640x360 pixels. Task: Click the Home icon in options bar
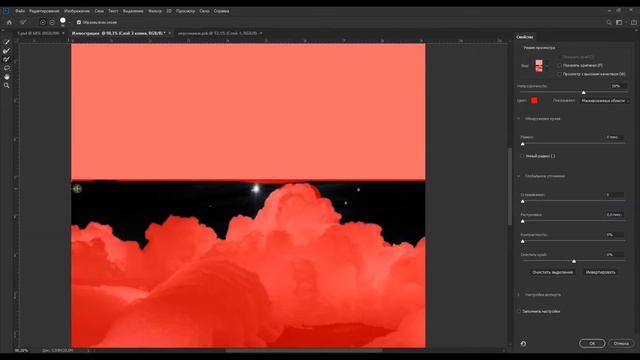tap(9, 22)
